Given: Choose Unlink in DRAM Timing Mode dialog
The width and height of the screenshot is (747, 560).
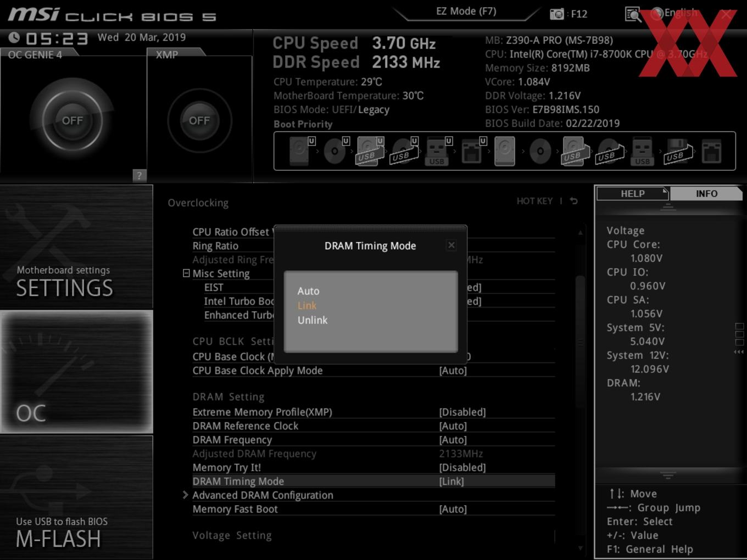Looking at the screenshot, I should (313, 320).
